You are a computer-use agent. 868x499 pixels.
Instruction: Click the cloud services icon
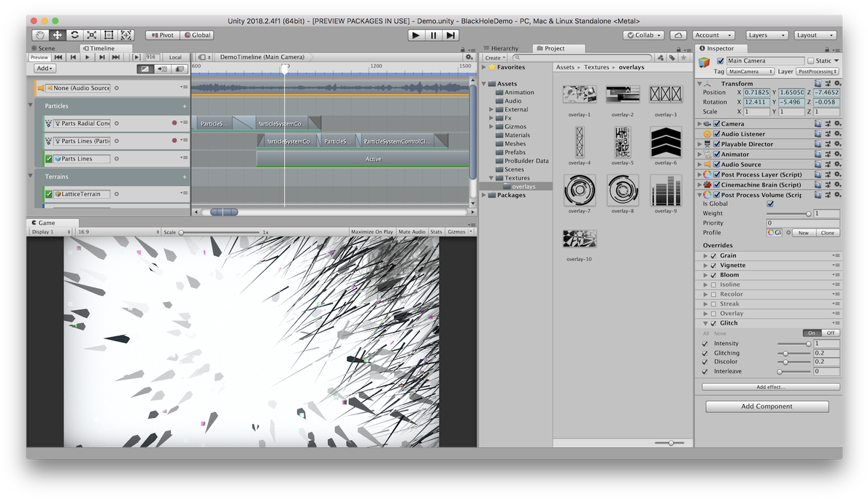(x=678, y=35)
